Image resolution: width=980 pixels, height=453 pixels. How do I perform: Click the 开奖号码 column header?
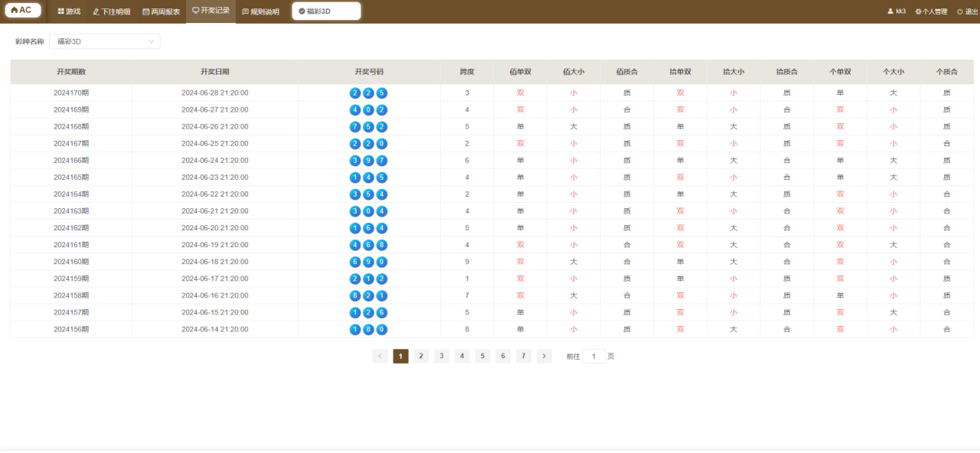pyautogui.click(x=369, y=72)
